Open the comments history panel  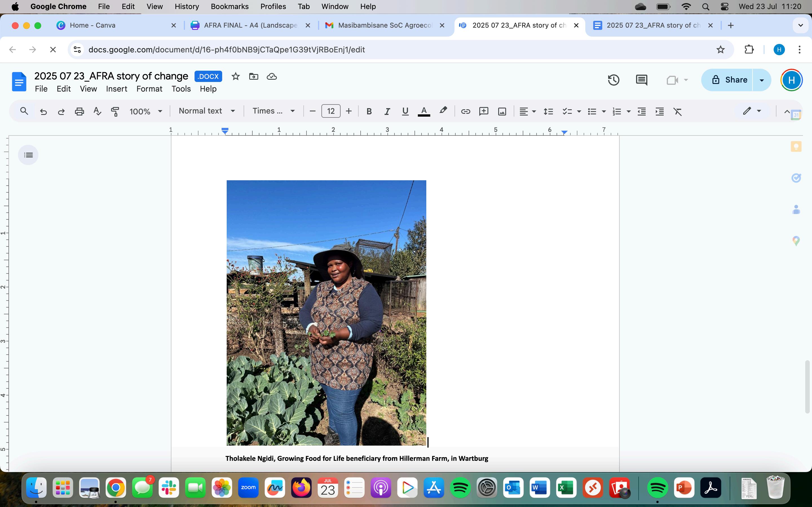(x=641, y=80)
